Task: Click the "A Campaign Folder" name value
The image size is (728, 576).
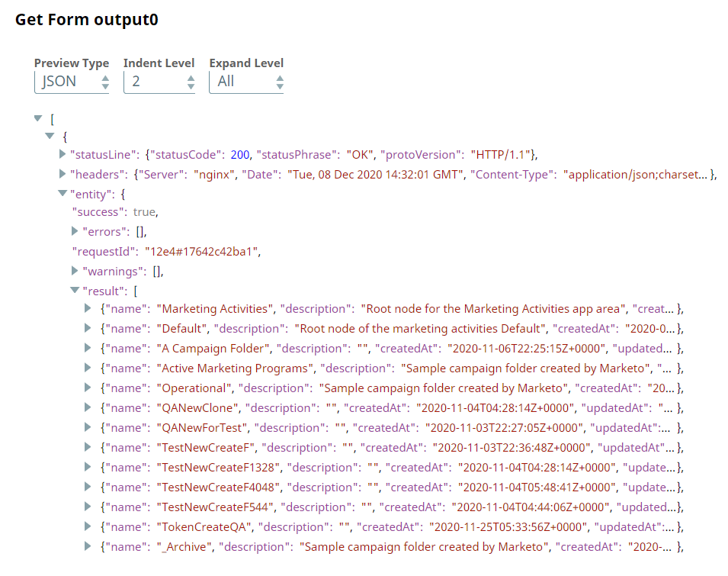Action: [x=213, y=349]
